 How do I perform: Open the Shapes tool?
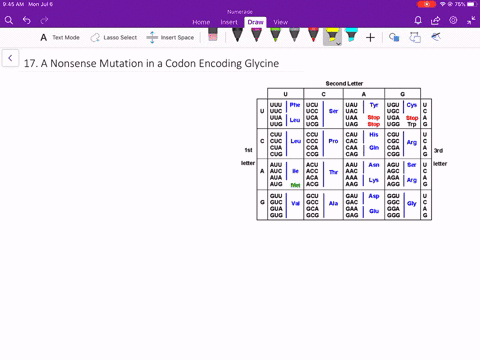394,37
